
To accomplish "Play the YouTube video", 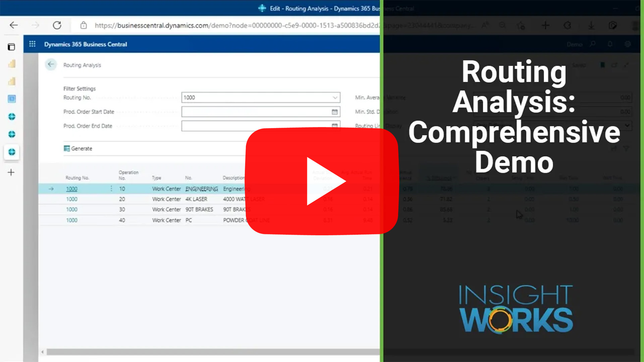I will point(322,181).
